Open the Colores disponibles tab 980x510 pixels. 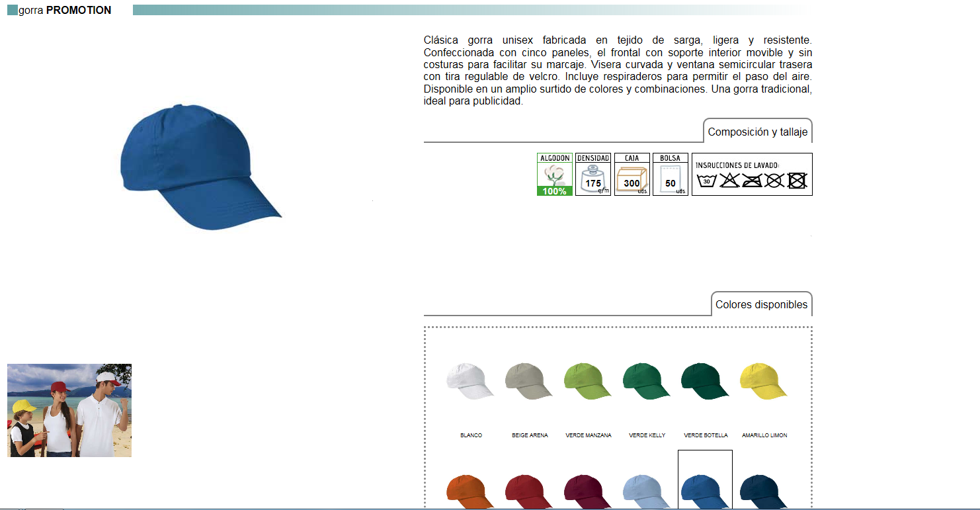coord(761,304)
